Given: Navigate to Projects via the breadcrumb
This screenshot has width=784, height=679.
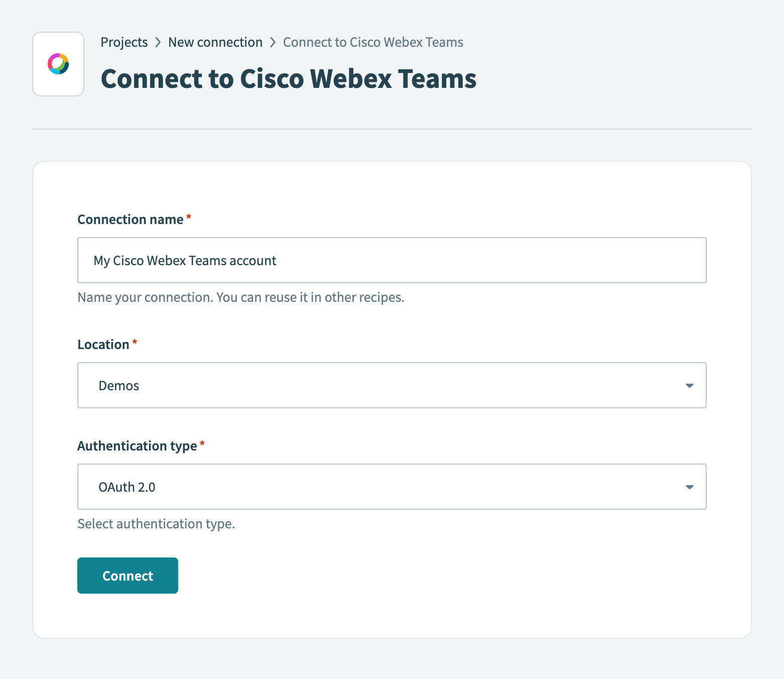Looking at the screenshot, I should click(124, 42).
